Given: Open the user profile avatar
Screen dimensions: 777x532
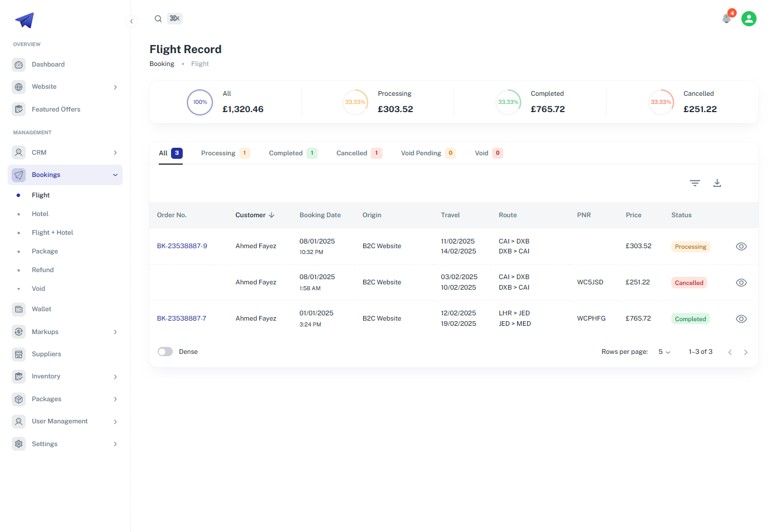Looking at the screenshot, I should point(749,19).
